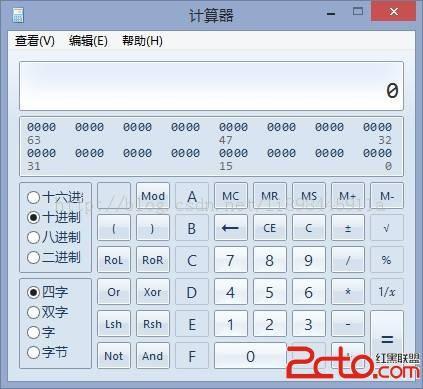Toggle bit group above the 15 label
The image size is (423, 389).
[x=233, y=153]
